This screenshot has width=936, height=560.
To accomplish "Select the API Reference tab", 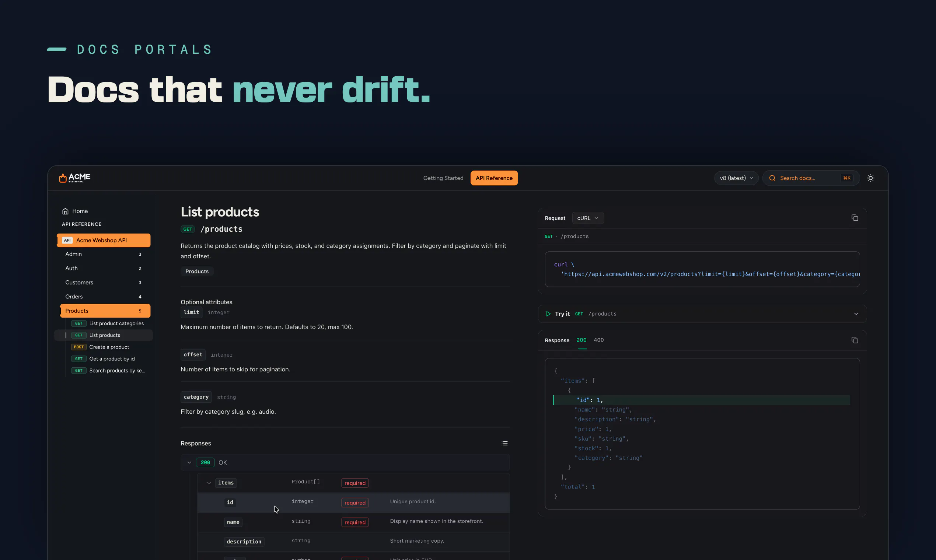I will (494, 178).
